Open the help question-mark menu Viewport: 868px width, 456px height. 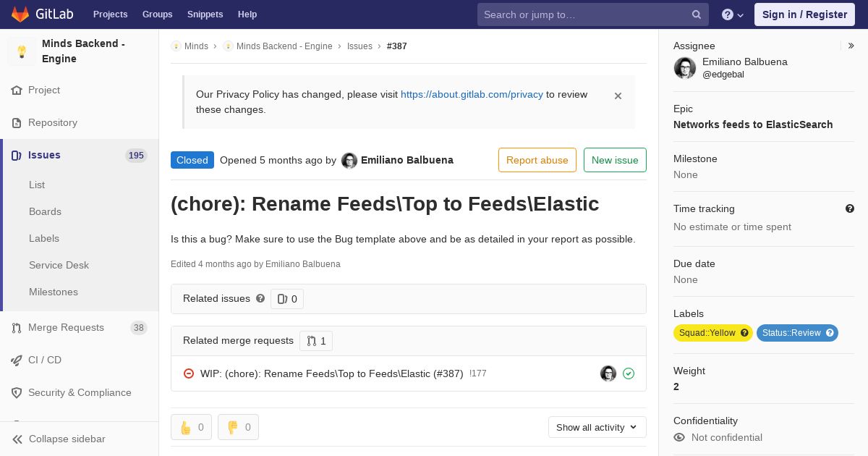[733, 14]
